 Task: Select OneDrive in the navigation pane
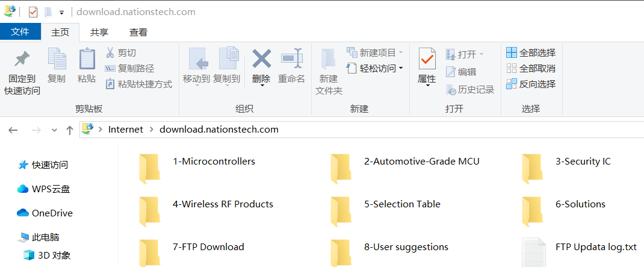(45, 213)
